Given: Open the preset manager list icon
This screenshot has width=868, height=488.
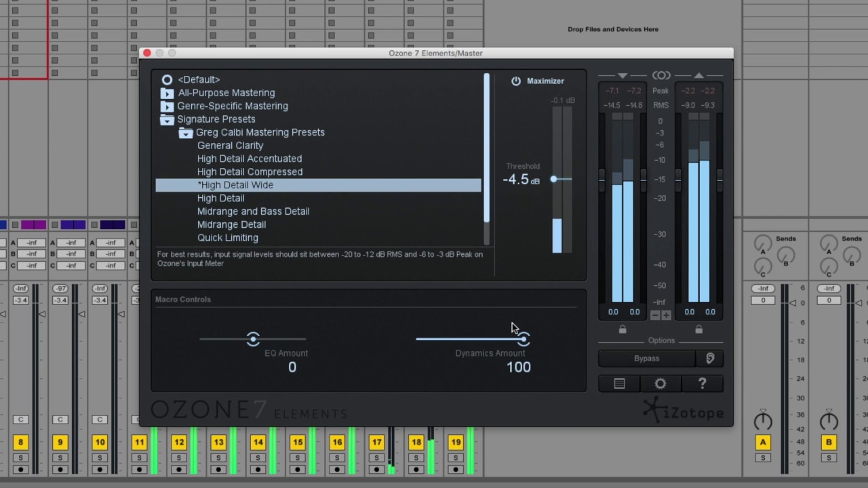Looking at the screenshot, I should tap(619, 384).
